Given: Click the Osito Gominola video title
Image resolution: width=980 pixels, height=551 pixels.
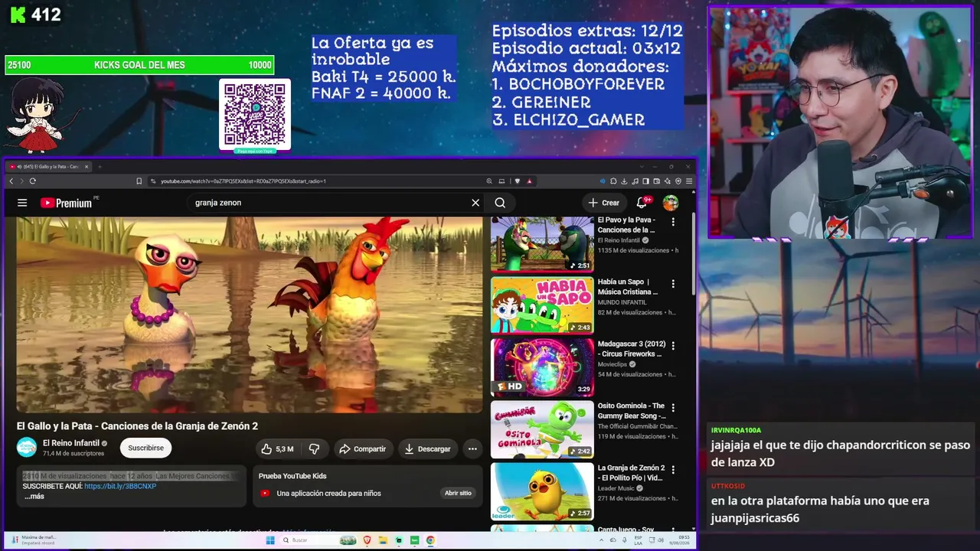Looking at the screenshot, I should coord(632,411).
